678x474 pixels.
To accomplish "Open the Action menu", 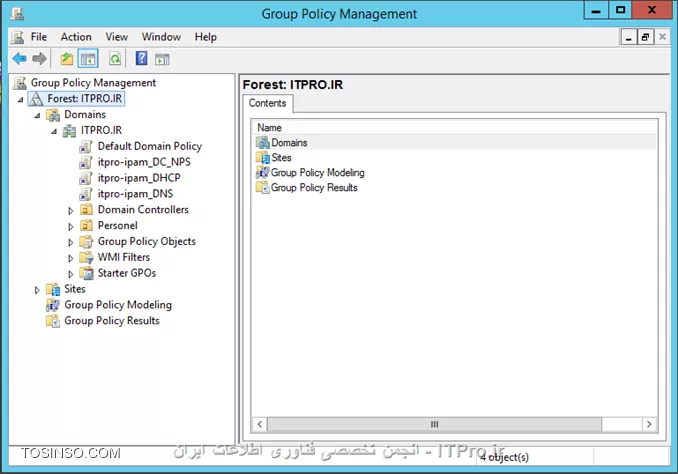I will point(76,37).
